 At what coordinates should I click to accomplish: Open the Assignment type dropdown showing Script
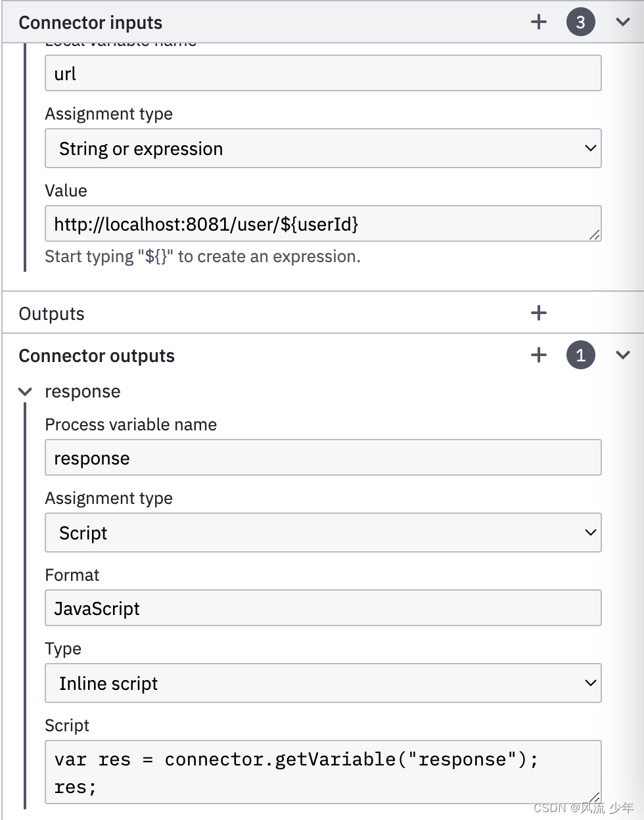click(323, 533)
